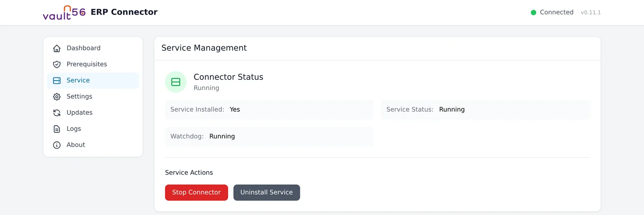
Task: Click the ERP Connector title
Action: [x=124, y=12]
